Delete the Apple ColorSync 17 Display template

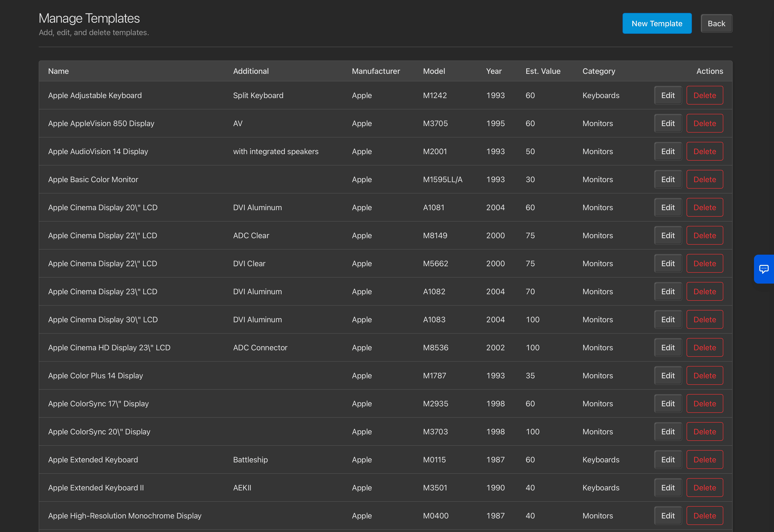704,403
